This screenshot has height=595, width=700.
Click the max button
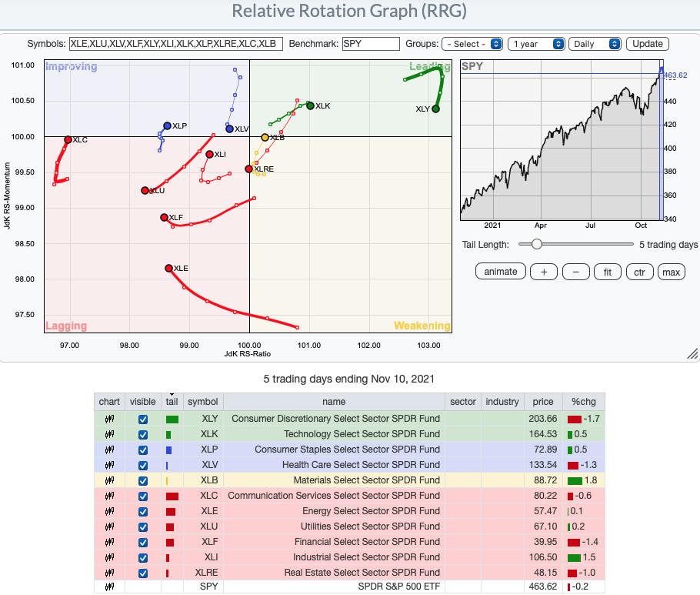click(x=671, y=272)
